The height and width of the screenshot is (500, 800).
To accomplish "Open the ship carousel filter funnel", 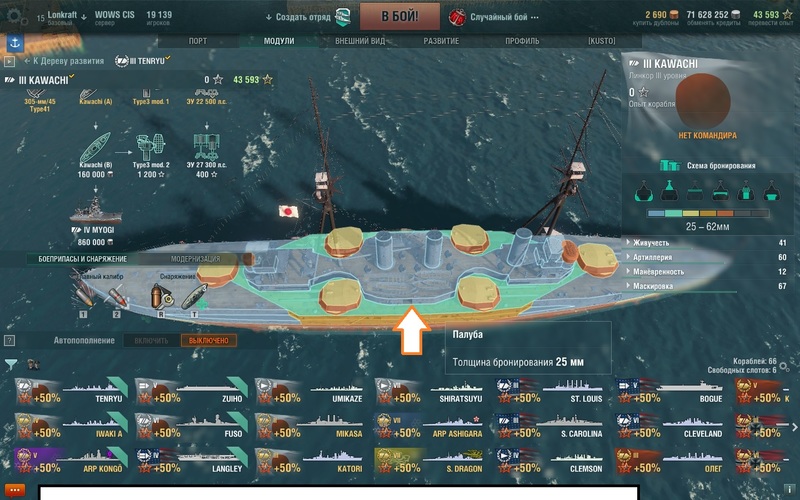I will 11,364.
